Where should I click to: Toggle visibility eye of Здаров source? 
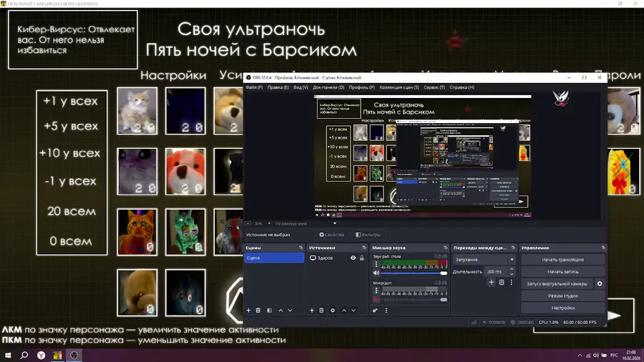tap(353, 258)
